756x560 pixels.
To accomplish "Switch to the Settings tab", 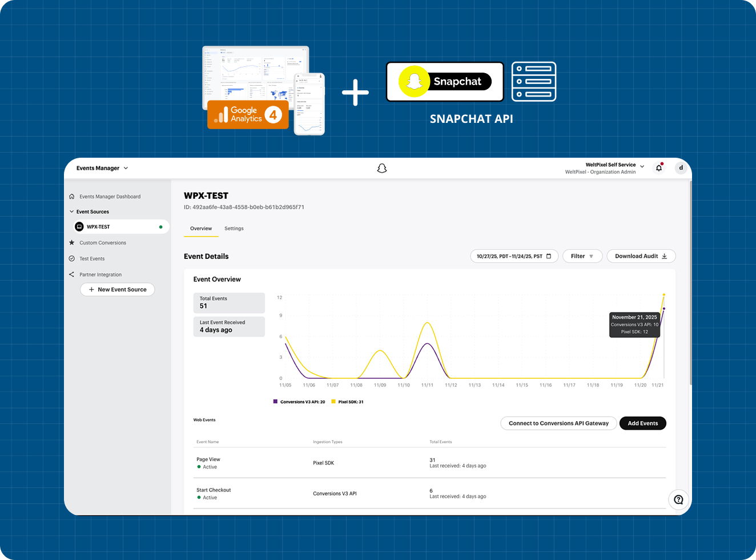I will pos(234,229).
